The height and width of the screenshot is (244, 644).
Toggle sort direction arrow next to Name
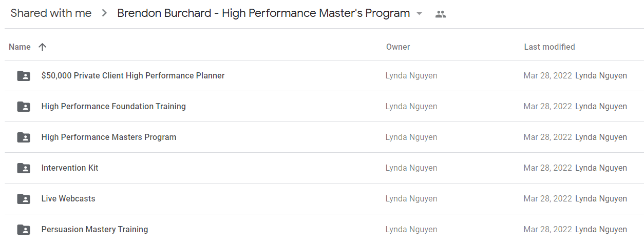coord(42,47)
